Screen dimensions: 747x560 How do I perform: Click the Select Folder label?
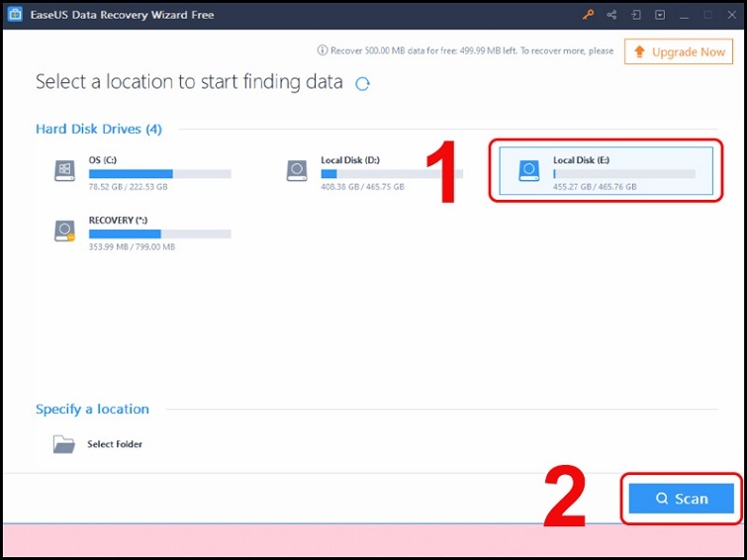click(x=115, y=444)
